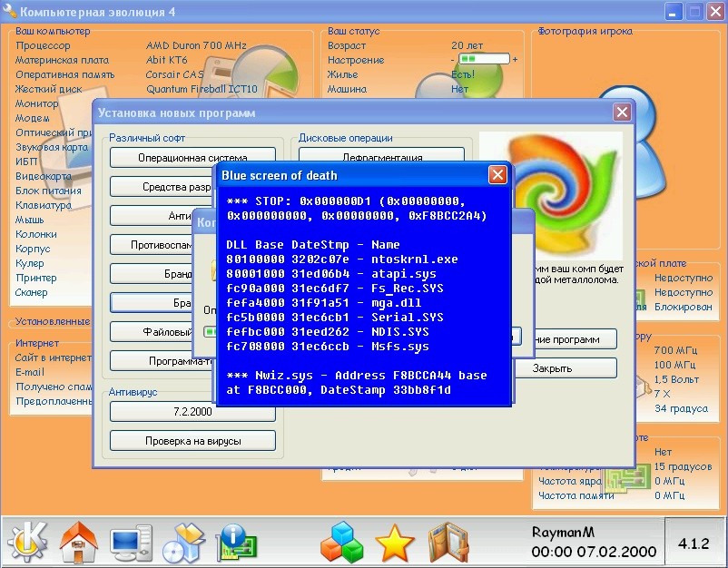Click the 1,5 Вольт voltage value

click(x=676, y=379)
